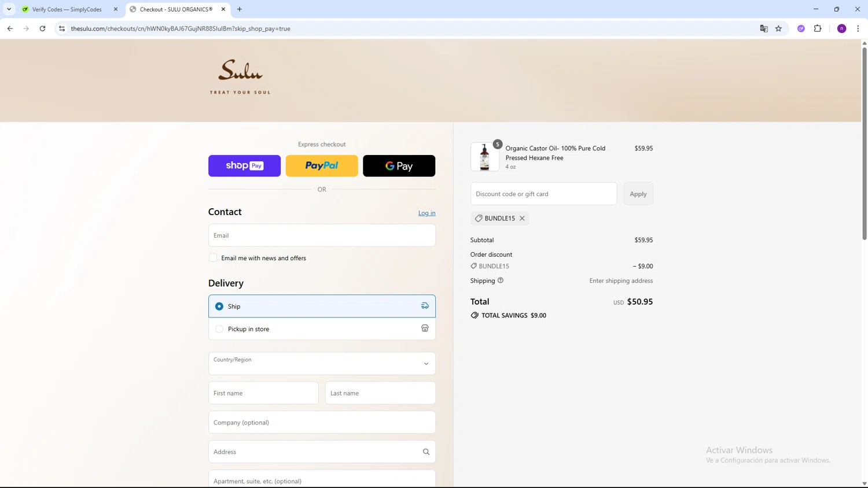This screenshot has height=488, width=868.
Task: Go forward in browser history
Action: click(26, 28)
